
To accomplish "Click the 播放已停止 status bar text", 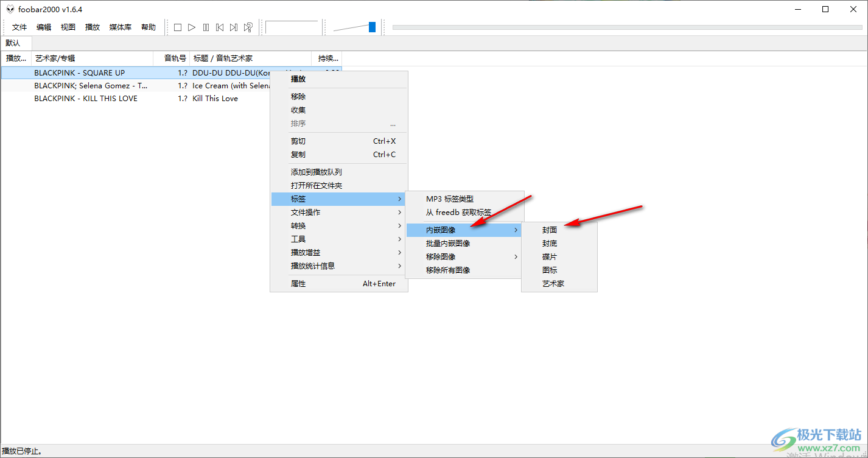I will point(22,452).
